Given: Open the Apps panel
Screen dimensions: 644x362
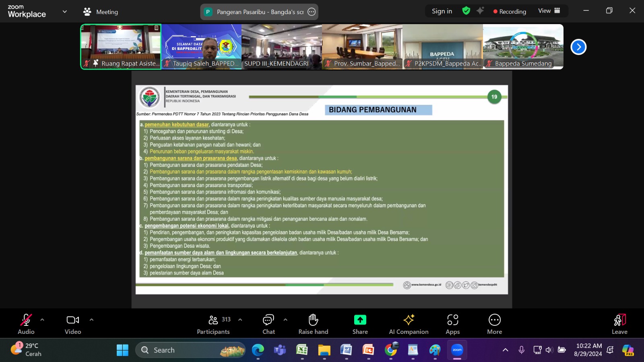Looking at the screenshot, I should point(452,324).
